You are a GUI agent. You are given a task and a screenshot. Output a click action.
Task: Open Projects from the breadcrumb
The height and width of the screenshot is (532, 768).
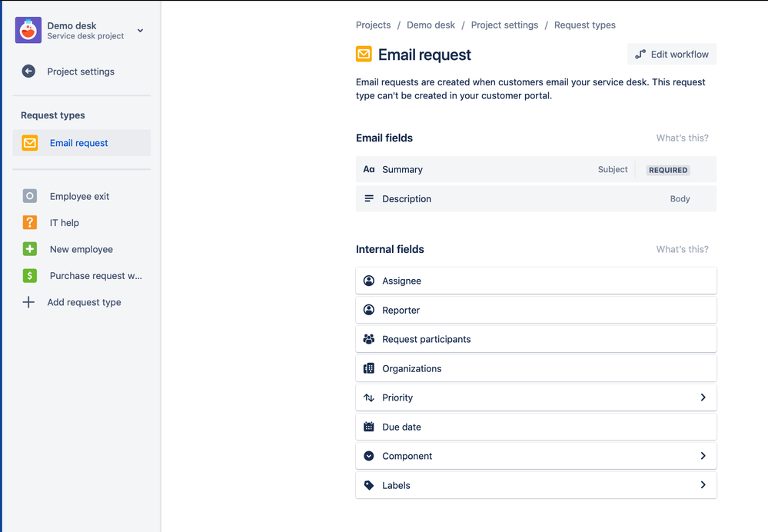point(373,25)
